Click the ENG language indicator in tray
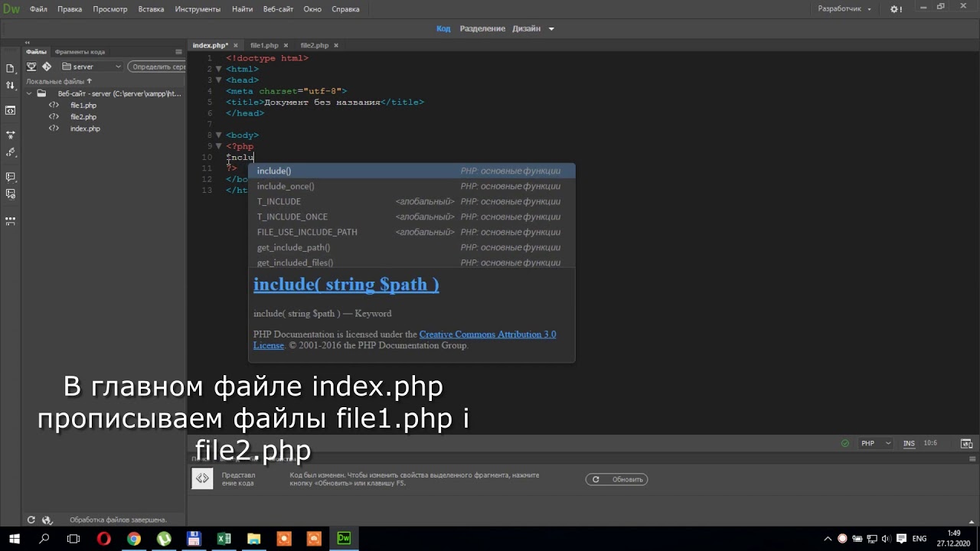The height and width of the screenshot is (551, 980). point(920,539)
